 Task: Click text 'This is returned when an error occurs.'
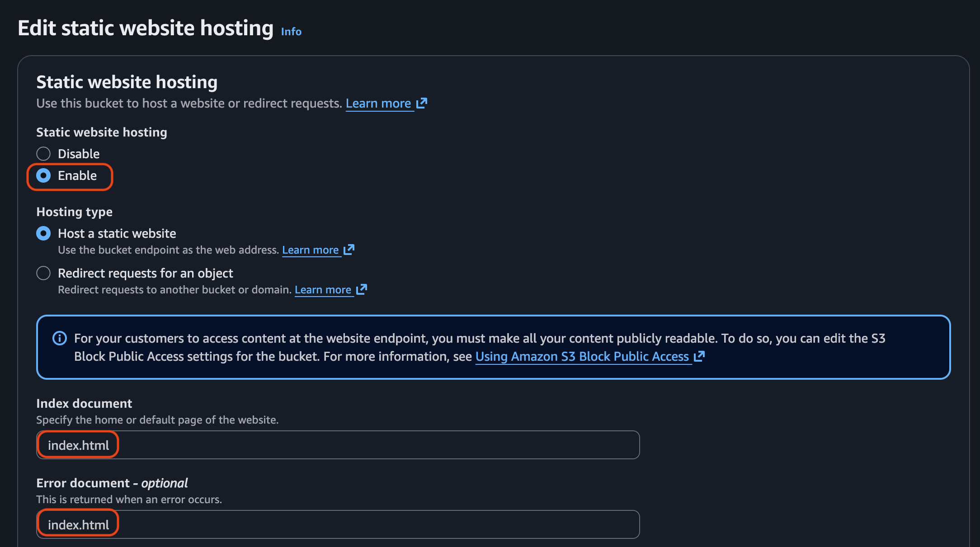[x=129, y=500]
